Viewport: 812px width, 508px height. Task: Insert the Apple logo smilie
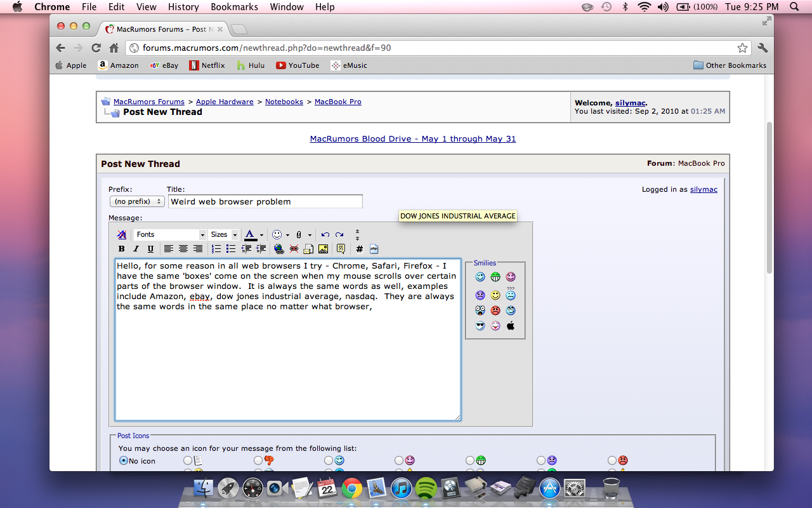(511, 326)
